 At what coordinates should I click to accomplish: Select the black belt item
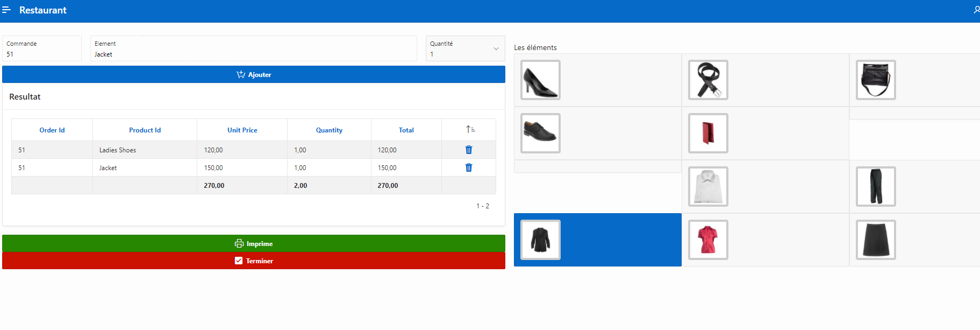click(708, 80)
